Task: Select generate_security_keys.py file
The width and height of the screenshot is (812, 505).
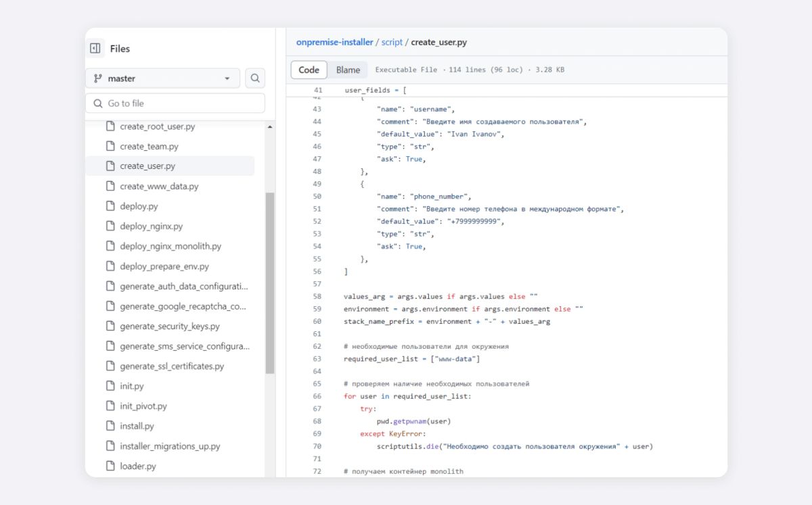Action: [170, 326]
